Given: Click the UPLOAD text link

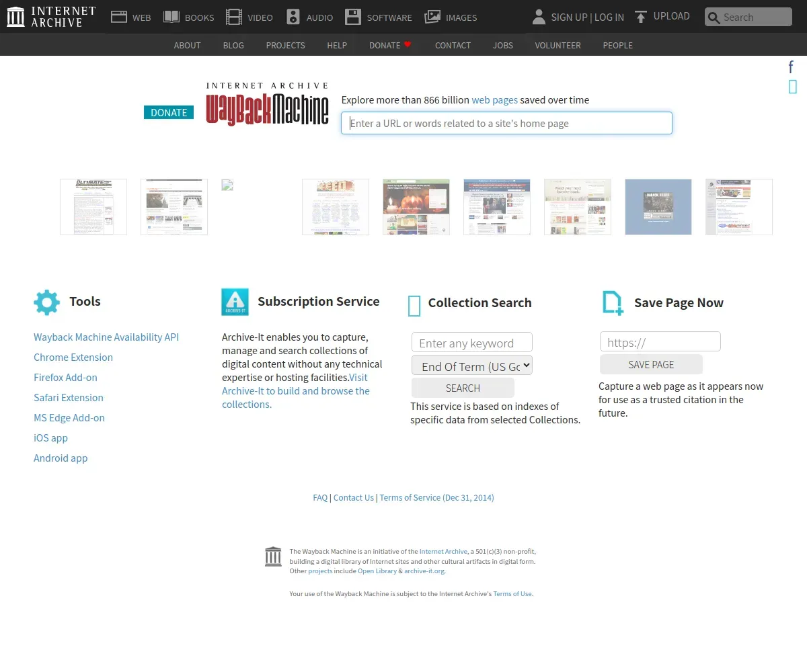Looking at the screenshot, I should pyautogui.click(x=671, y=16).
